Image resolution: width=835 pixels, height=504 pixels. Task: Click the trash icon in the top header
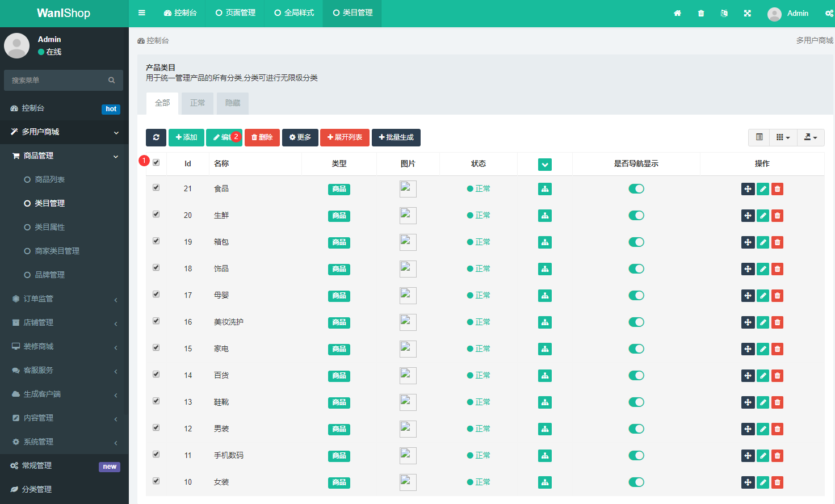701,13
